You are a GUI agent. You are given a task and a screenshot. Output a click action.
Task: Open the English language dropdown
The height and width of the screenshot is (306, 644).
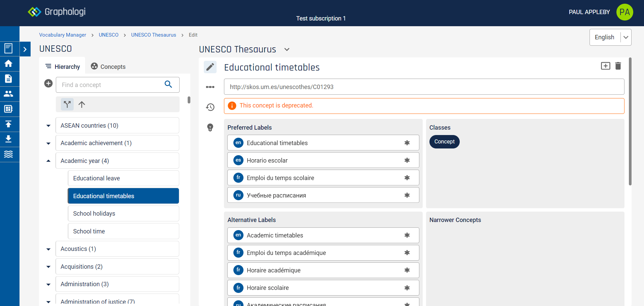[x=626, y=37]
